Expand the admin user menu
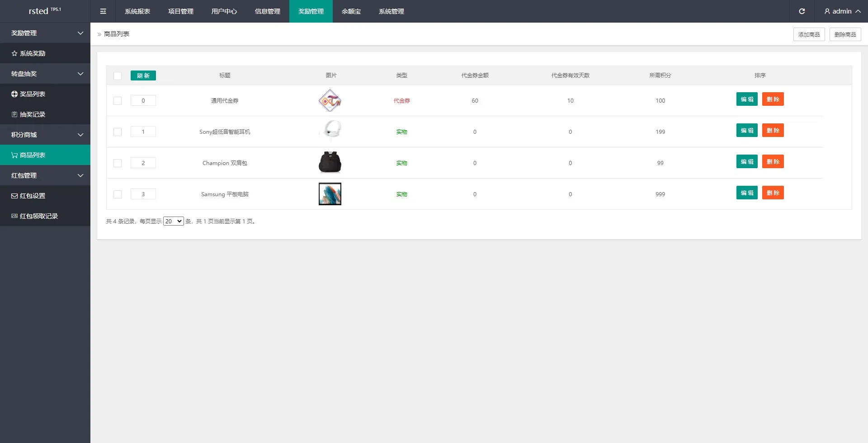The width and height of the screenshot is (868, 443). click(842, 11)
